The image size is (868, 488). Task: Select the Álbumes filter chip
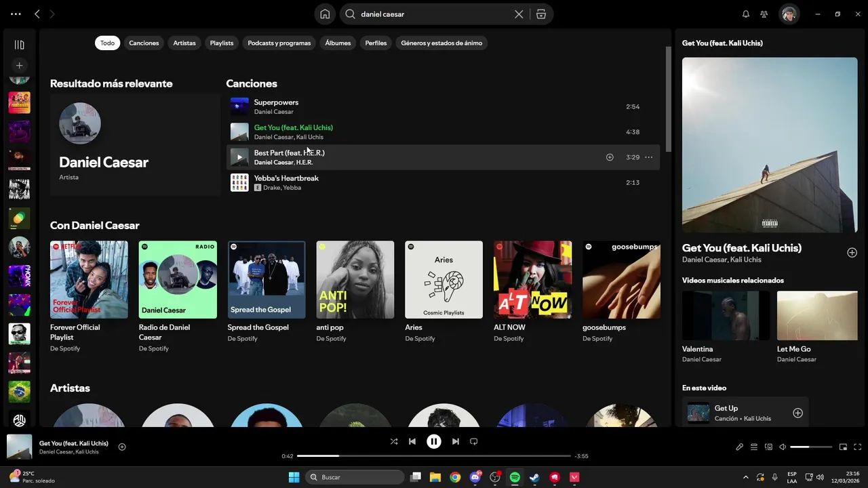pyautogui.click(x=338, y=43)
